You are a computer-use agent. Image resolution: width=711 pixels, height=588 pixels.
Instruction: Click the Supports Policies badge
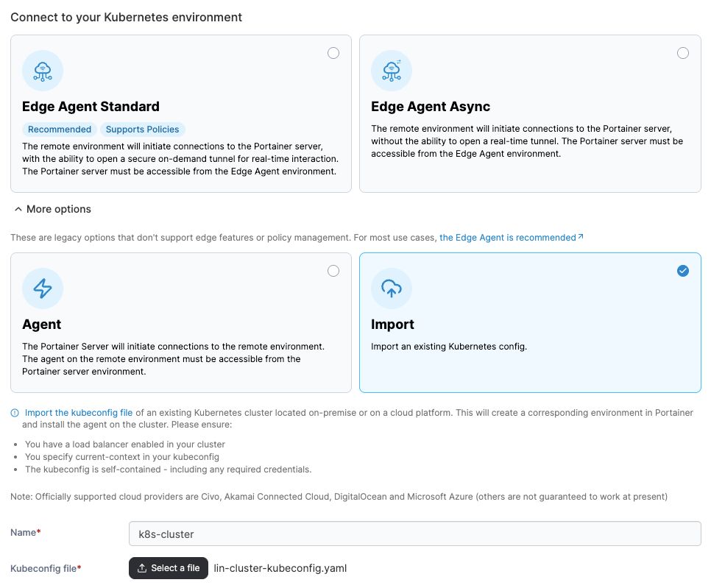[142, 130]
